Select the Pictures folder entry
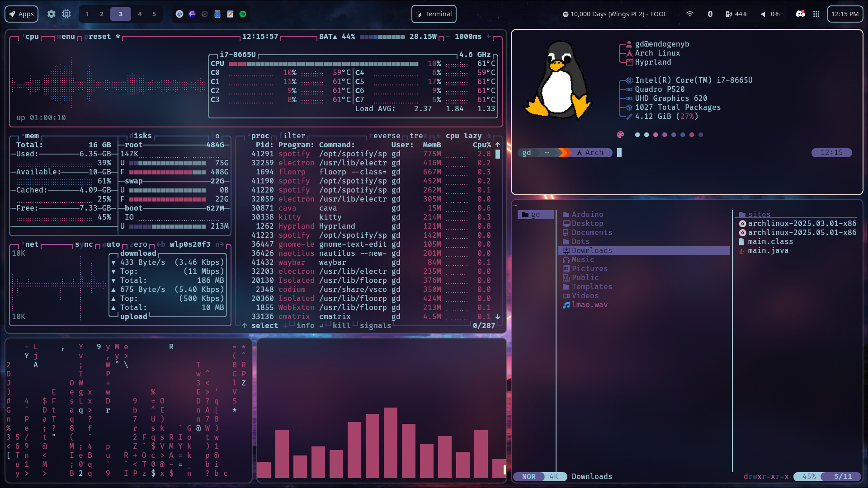This screenshot has width=868, height=488. coord(585,268)
